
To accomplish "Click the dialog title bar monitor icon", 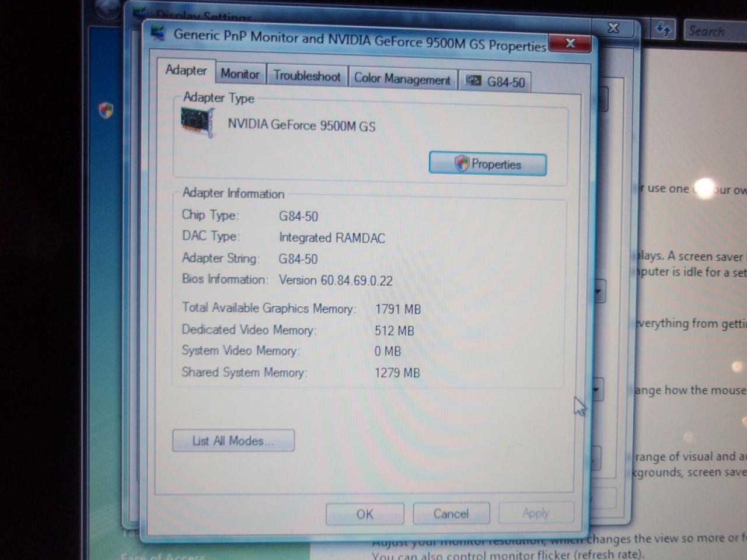I will (158, 32).
